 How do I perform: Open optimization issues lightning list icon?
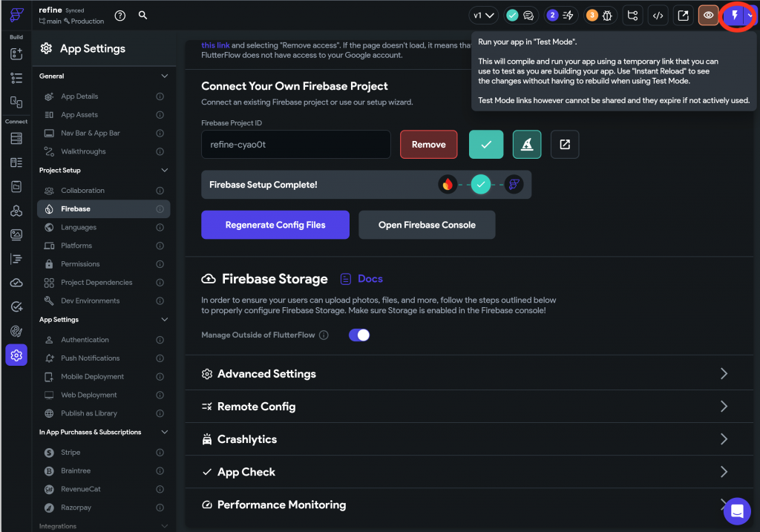(568, 16)
